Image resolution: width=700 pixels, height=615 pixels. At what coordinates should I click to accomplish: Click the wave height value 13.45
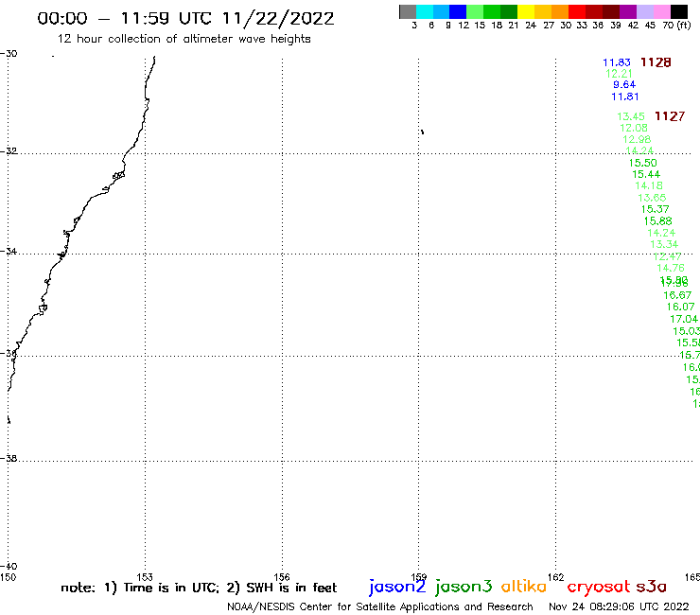coord(631,116)
